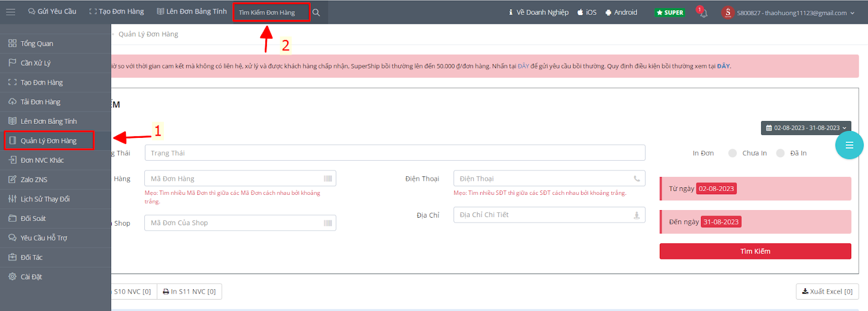
Task: Click the SuperShip account avatar logo
Action: click(x=727, y=12)
